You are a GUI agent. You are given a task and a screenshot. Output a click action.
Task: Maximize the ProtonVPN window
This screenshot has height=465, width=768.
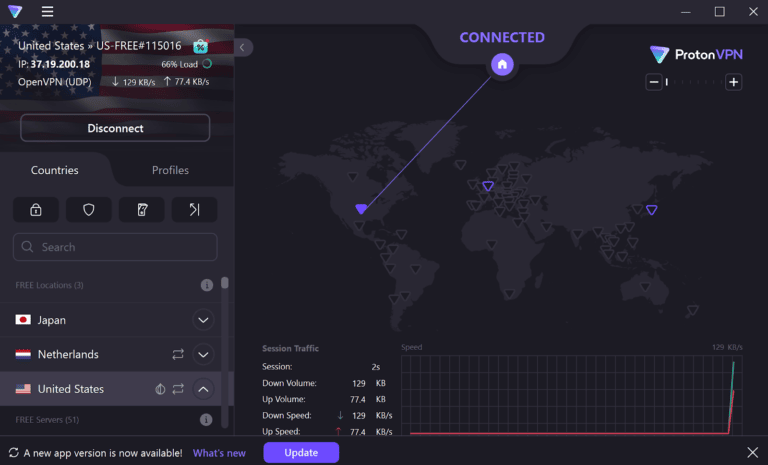pos(720,11)
